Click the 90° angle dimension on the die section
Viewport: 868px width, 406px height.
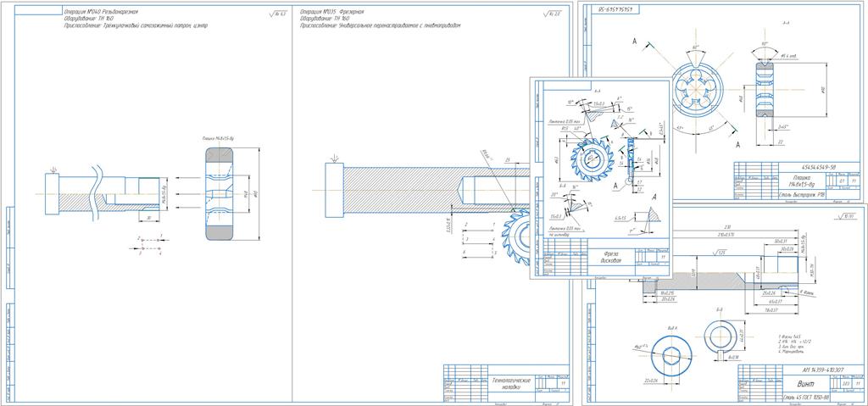point(765,51)
